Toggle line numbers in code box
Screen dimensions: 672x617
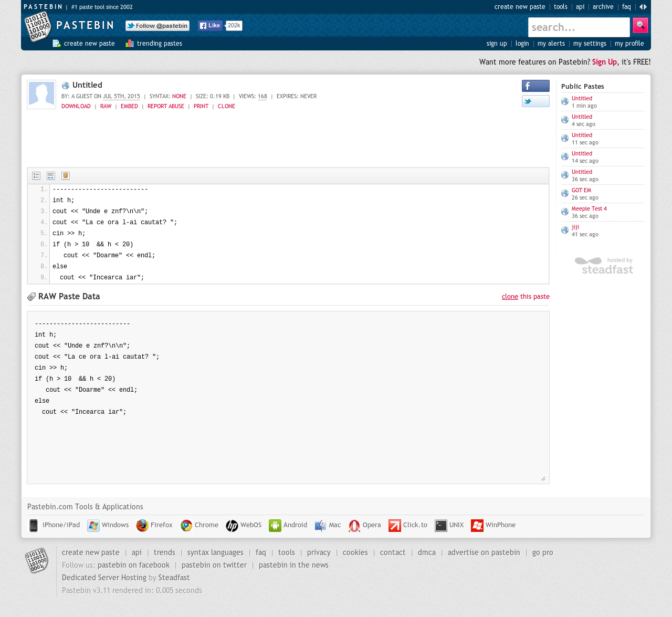[x=36, y=176]
